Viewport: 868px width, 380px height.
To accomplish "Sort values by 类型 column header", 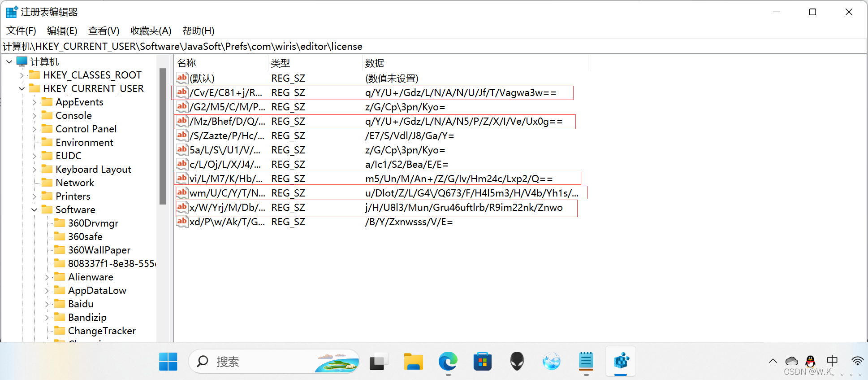I will (x=315, y=63).
